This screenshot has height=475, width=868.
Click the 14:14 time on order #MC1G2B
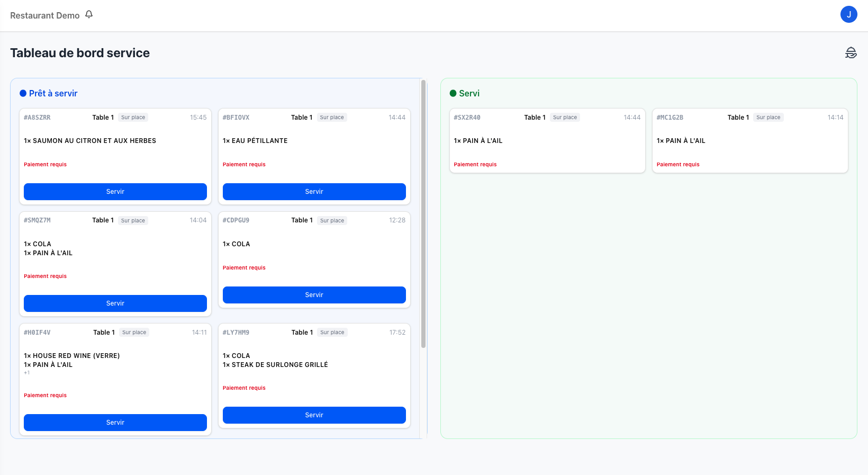pos(836,118)
